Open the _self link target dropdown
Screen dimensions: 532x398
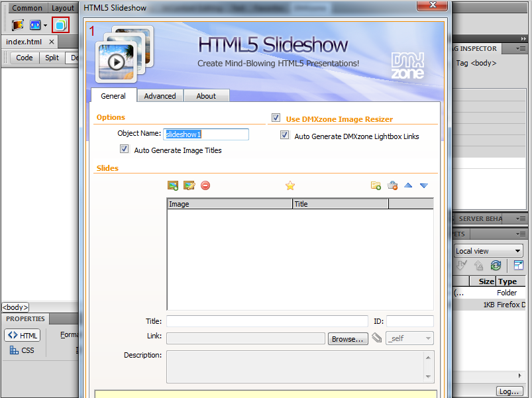[410, 338]
